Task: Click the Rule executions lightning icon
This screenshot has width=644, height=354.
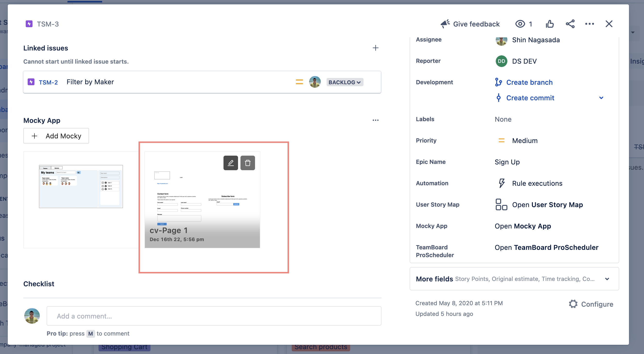Action: click(x=501, y=183)
